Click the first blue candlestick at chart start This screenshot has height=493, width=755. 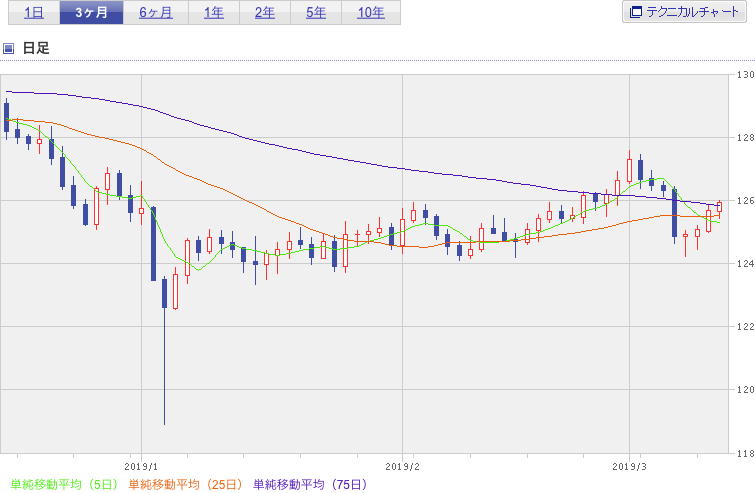6,118
